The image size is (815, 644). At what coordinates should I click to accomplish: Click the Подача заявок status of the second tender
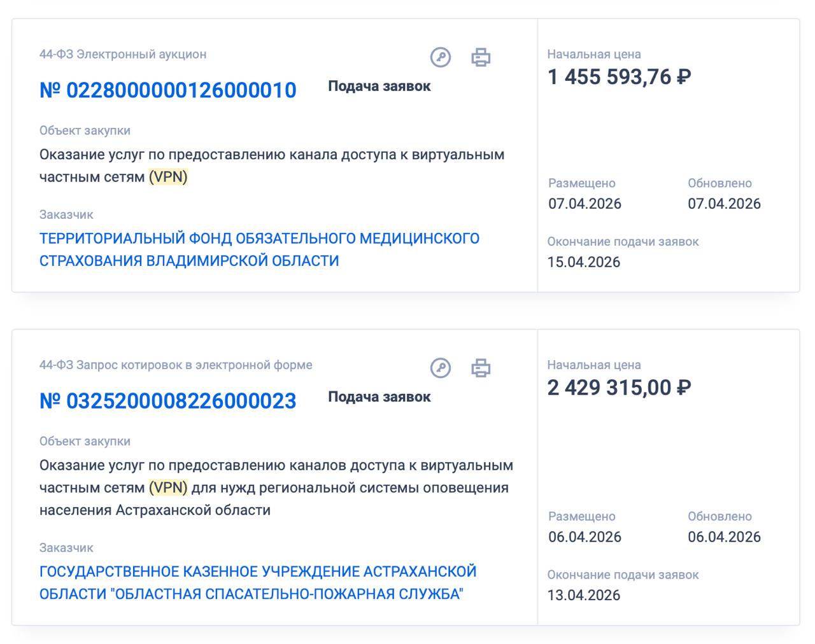point(379,396)
